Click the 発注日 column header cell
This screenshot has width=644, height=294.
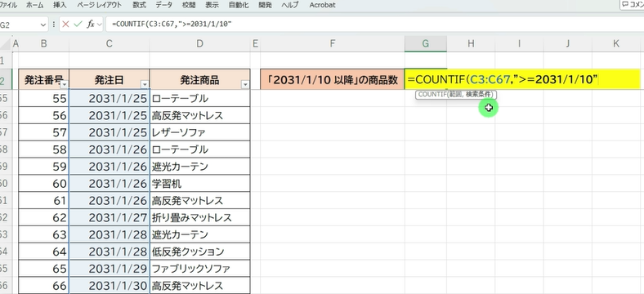pos(110,79)
